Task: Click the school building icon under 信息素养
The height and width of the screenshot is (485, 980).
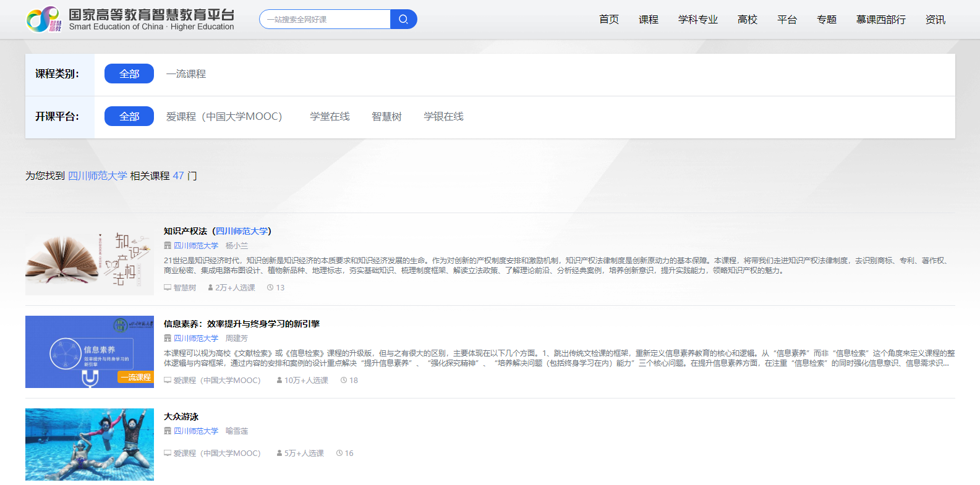Action: point(167,339)
